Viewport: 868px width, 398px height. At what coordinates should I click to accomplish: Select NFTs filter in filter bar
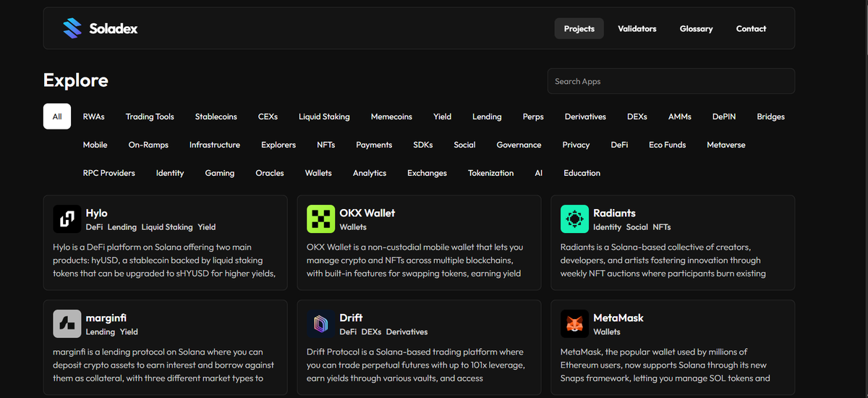(326, 145)
